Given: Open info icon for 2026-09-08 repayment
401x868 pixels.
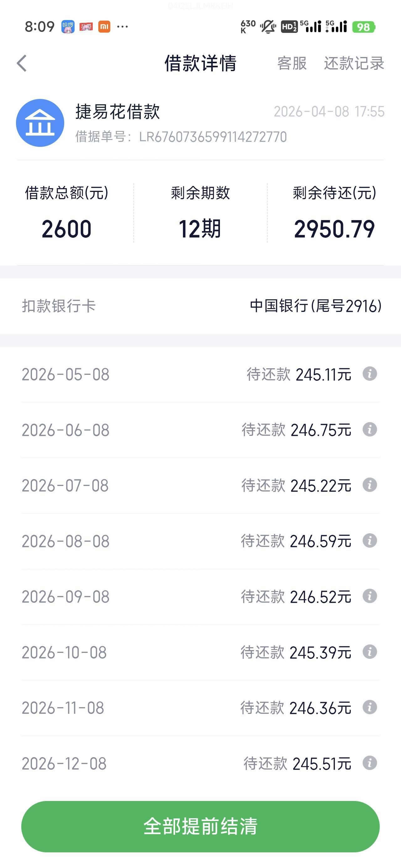Looking at the screenshot, I should tap(370, 596).
